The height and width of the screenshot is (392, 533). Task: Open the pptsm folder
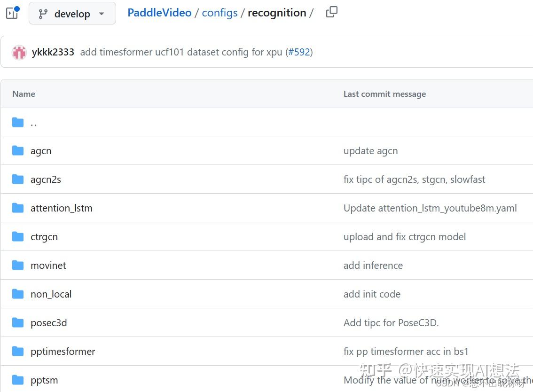click(44, 380)
